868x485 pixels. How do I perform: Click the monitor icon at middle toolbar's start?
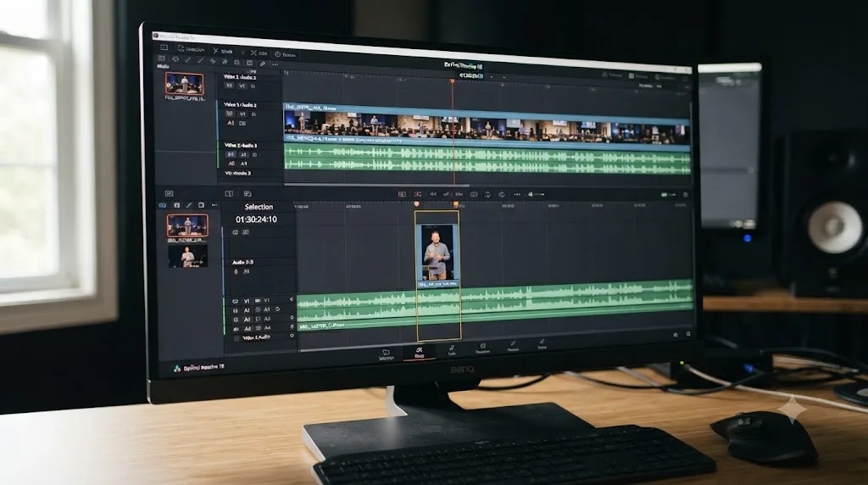(x=169, y=194)
